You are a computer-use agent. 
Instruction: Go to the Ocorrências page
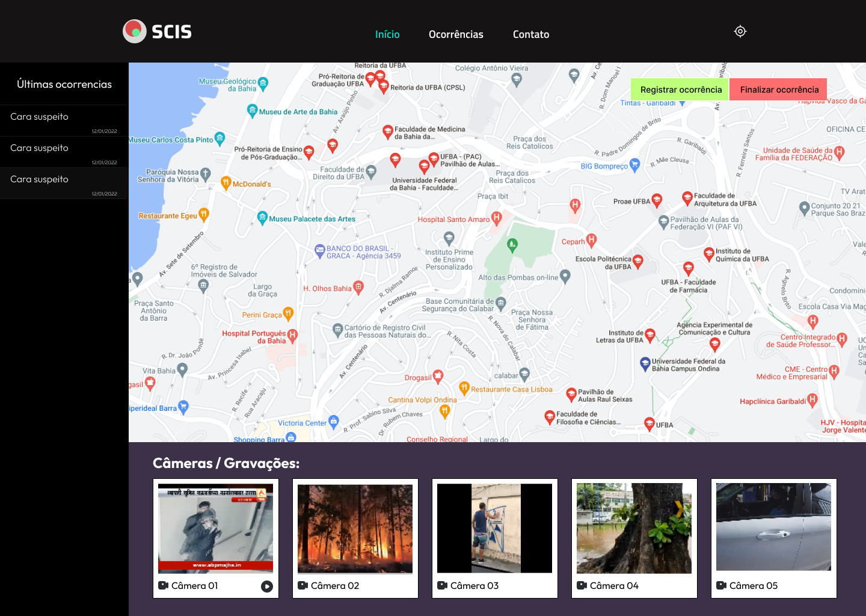pyautogui.click(x=456, y=34)
